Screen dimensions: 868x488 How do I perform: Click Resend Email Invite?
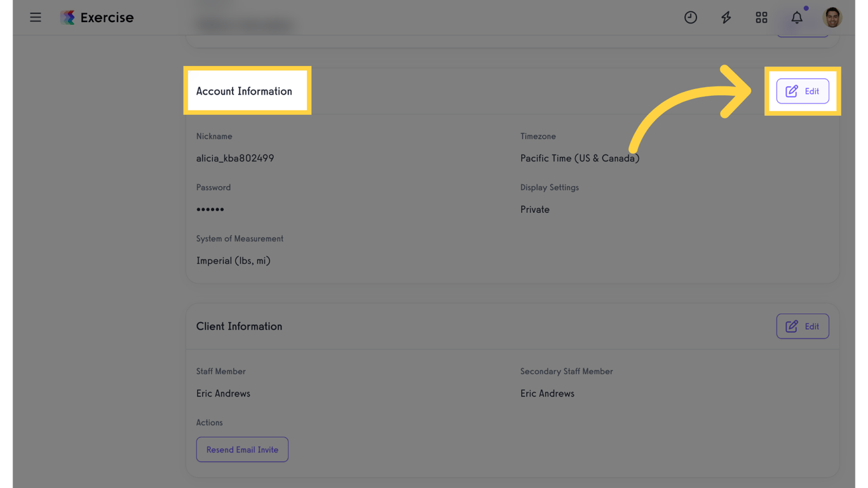242,449
